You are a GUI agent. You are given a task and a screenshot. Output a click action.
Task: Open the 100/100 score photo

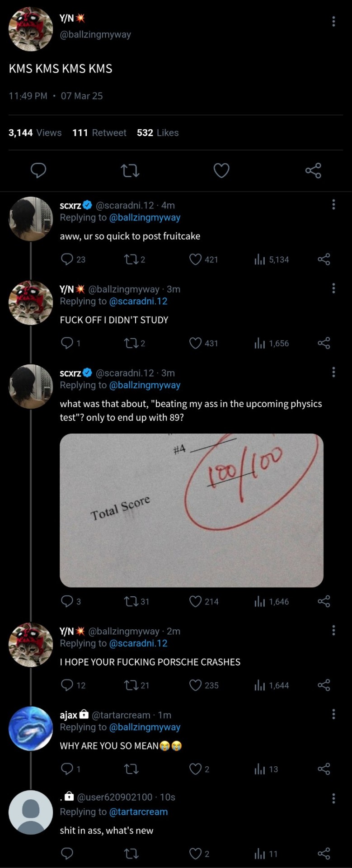click(x=191, y=510)
